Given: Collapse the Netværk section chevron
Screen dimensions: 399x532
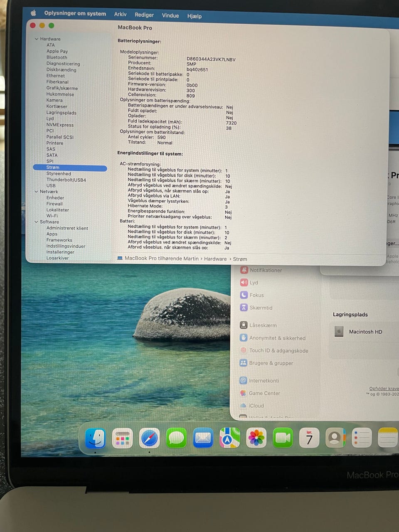Looking at the screenshot, I should click(36, 192).
